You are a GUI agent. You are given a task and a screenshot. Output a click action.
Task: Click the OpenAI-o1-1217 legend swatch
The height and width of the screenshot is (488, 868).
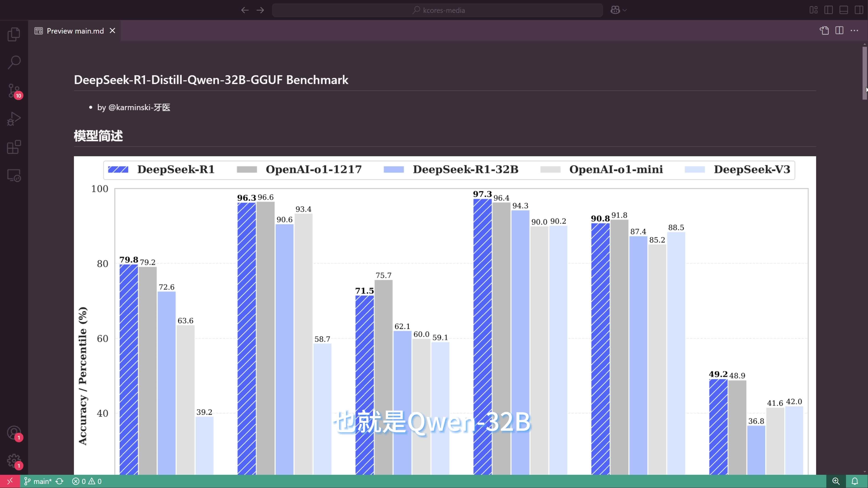coord(247,169)
